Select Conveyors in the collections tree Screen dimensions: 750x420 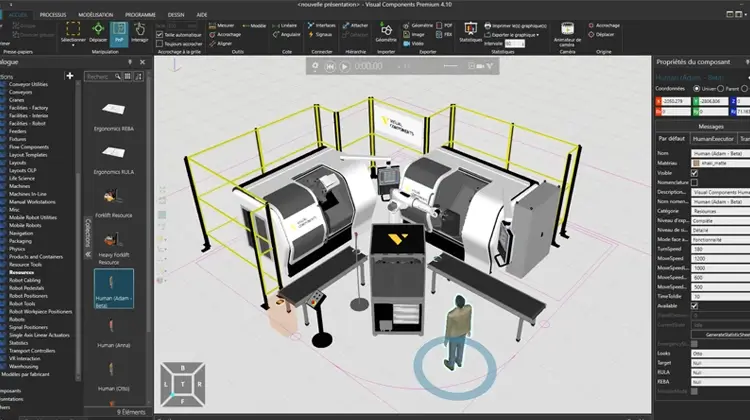(x=21, y=92)
